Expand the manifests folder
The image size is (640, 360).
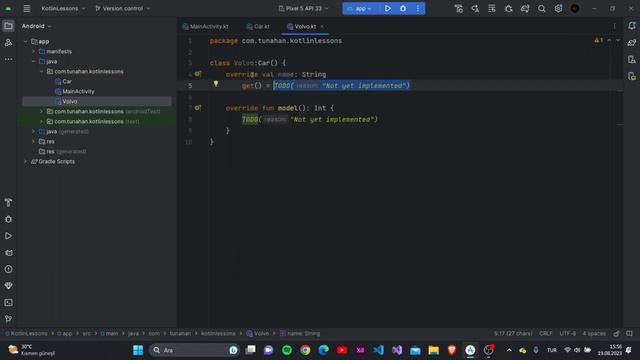coord(33,51)
